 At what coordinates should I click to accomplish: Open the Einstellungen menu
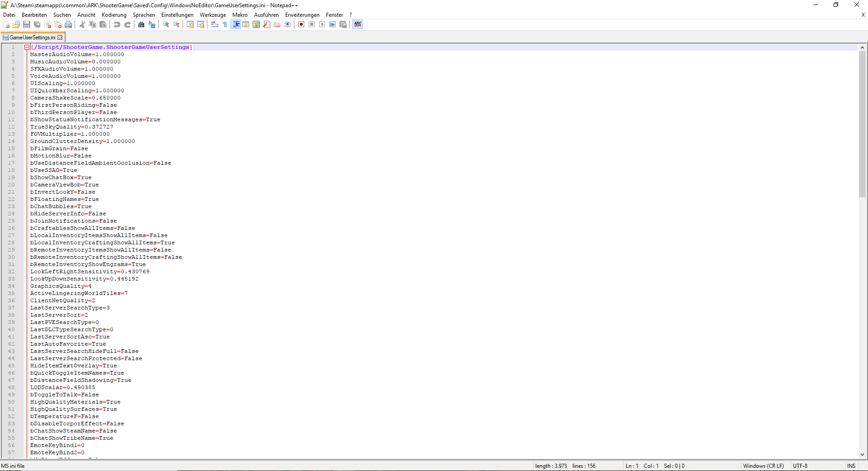[177, 15]
